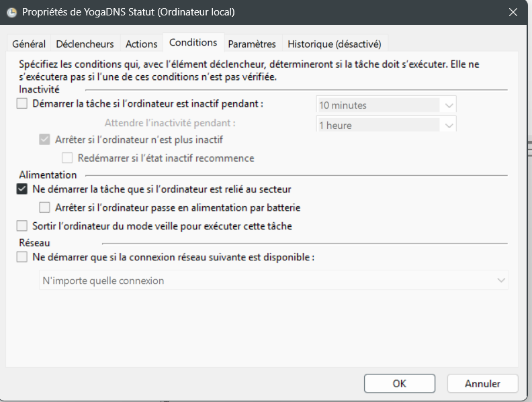Open the Déclencheurs tab
This screenshot has width=532, height=402.
(85, 44)
